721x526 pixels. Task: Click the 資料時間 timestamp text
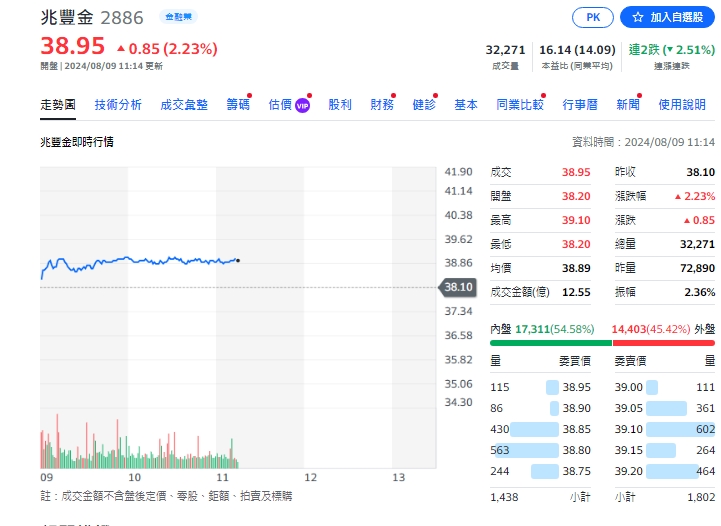pos(643,142)
